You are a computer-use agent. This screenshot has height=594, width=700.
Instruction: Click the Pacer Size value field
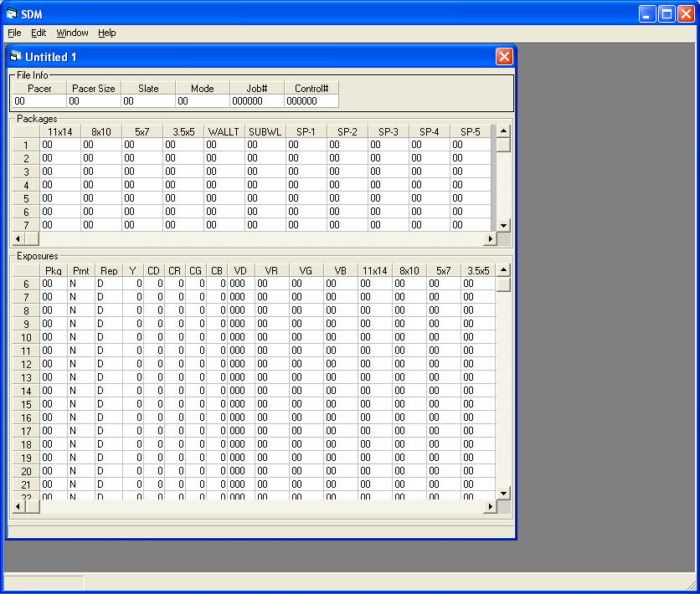tap(94, 101)
